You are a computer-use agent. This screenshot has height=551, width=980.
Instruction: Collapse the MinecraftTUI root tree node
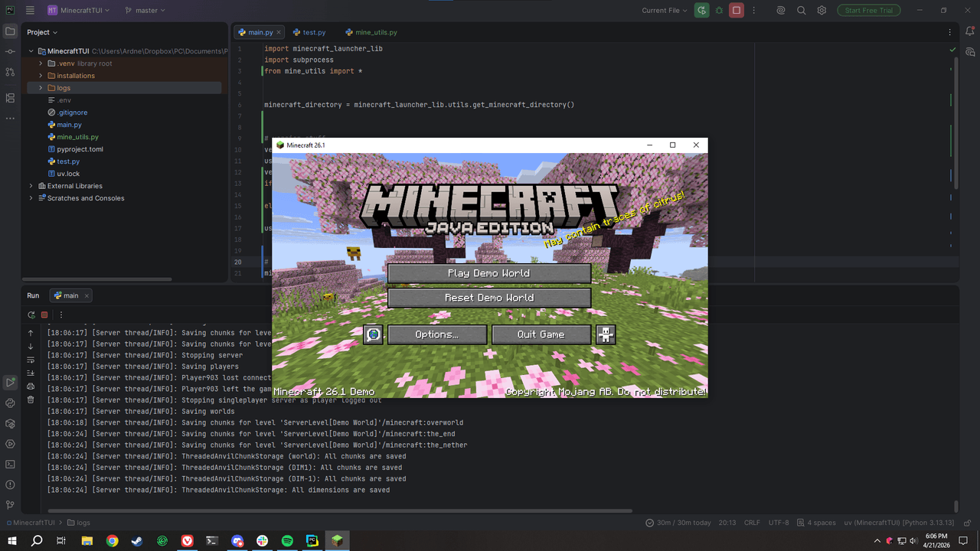pos(31,51)
